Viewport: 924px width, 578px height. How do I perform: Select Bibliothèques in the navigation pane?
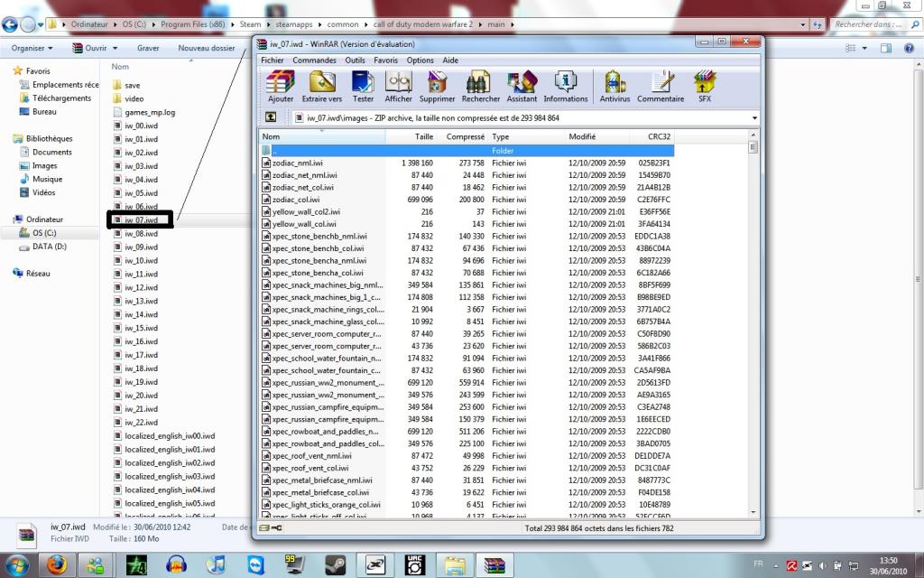coord(49,138)
